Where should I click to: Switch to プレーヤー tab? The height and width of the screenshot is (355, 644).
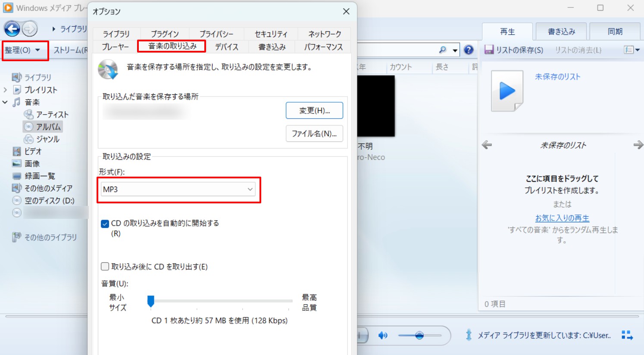click(115, 47)
